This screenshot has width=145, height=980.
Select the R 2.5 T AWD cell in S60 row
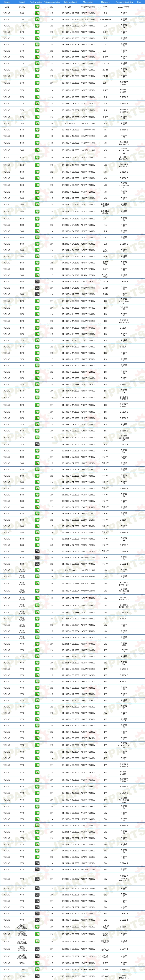tap(106, 275)
